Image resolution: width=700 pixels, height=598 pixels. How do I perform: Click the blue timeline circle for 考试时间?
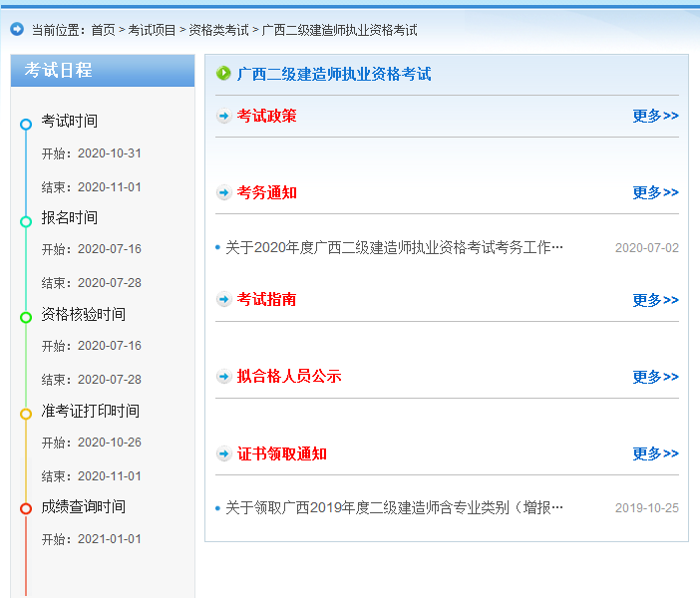point(26,125)
